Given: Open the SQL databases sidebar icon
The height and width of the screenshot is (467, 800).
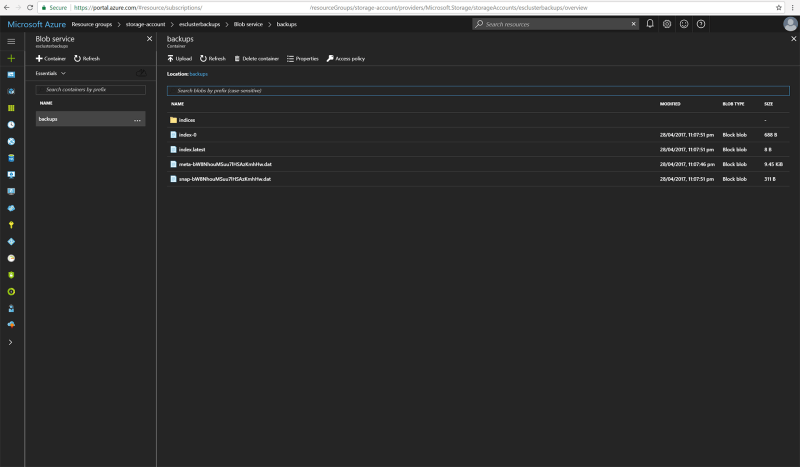Looking at the screenshot, I should [11, 158].
